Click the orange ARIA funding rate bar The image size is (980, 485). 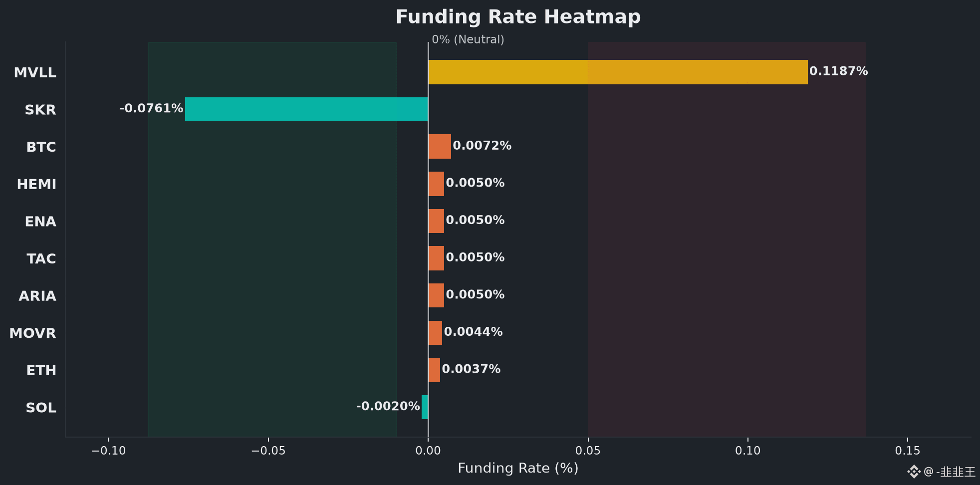point(436,295)
